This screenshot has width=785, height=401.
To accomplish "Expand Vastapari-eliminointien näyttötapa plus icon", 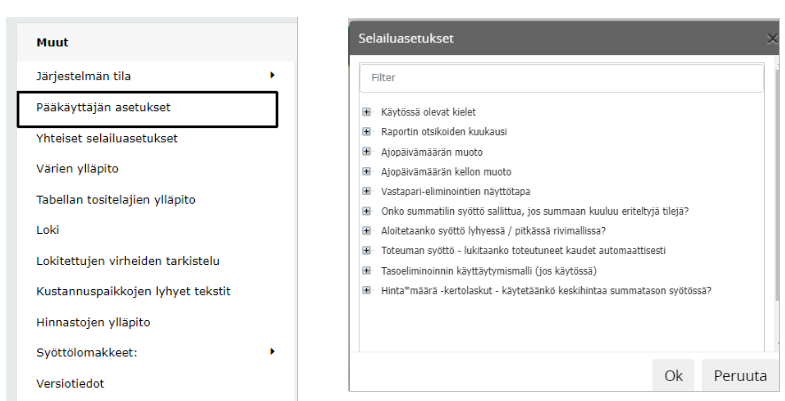I will [367, 191].
